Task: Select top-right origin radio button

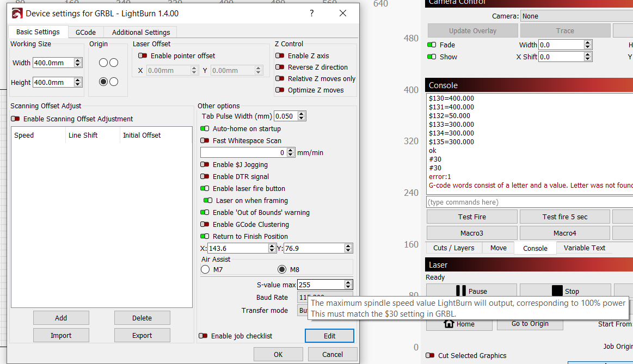Action: tap(114, 63)
